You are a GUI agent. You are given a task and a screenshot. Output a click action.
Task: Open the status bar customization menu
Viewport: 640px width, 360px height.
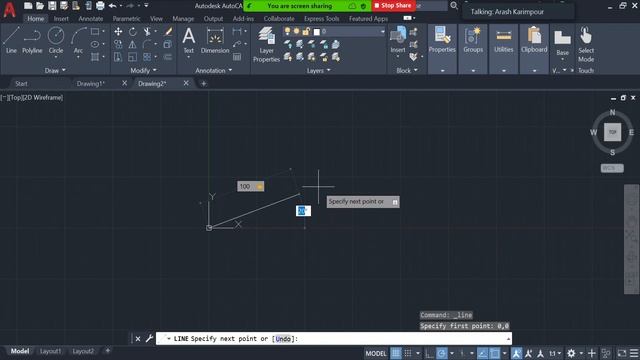(x=634, y=353)
